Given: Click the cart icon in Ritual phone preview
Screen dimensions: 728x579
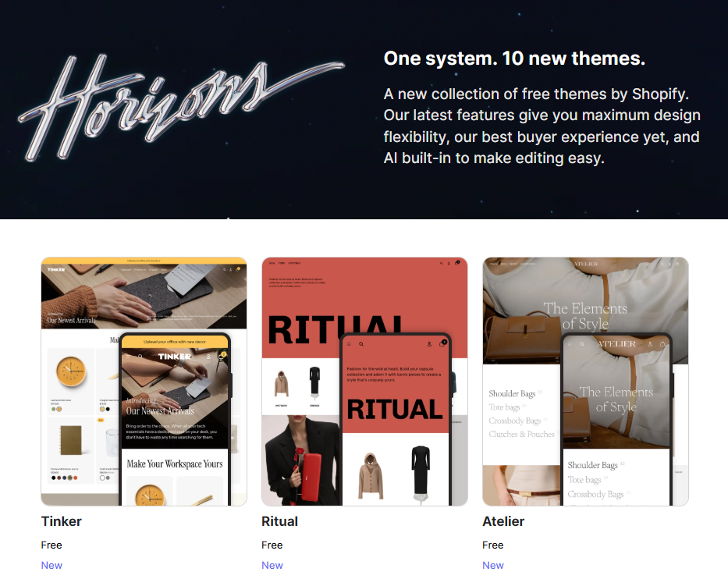Looking at the screenshot, I should point(442,344).
